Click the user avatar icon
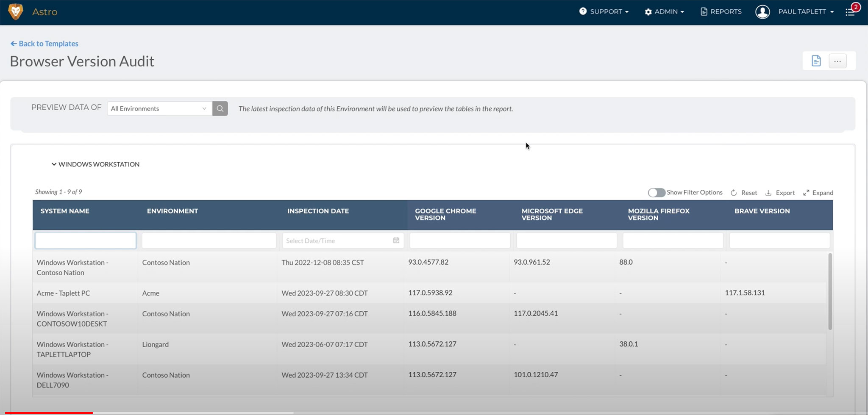The width and height of the screenshot is (868, 415). pyautogui.click(x=762, y=12)
